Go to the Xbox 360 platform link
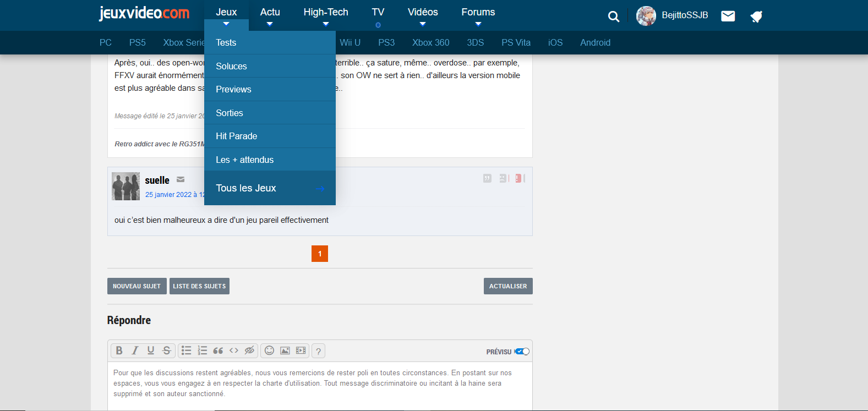 431,42
